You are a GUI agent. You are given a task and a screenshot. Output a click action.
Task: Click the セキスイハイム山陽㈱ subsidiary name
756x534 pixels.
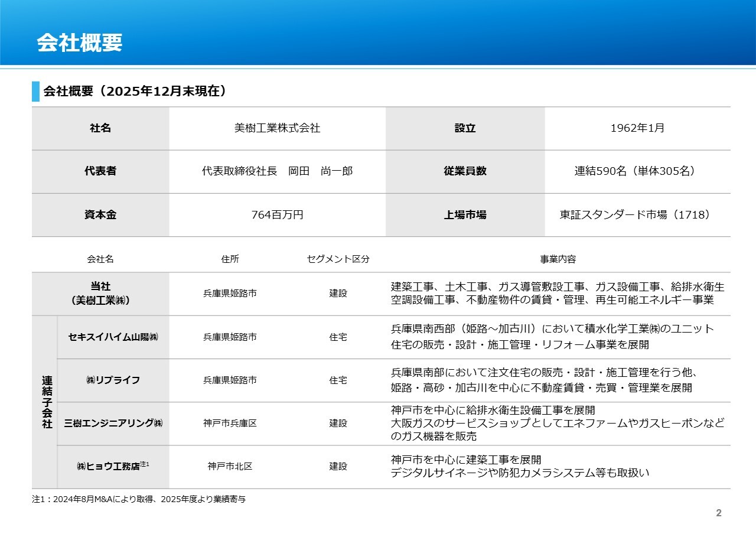coord(113,337)
